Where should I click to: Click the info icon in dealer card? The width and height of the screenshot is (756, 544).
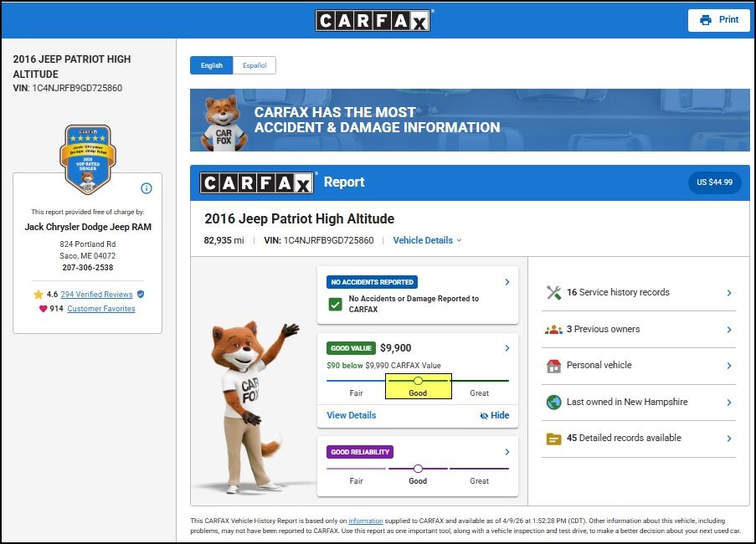point(147,188)
